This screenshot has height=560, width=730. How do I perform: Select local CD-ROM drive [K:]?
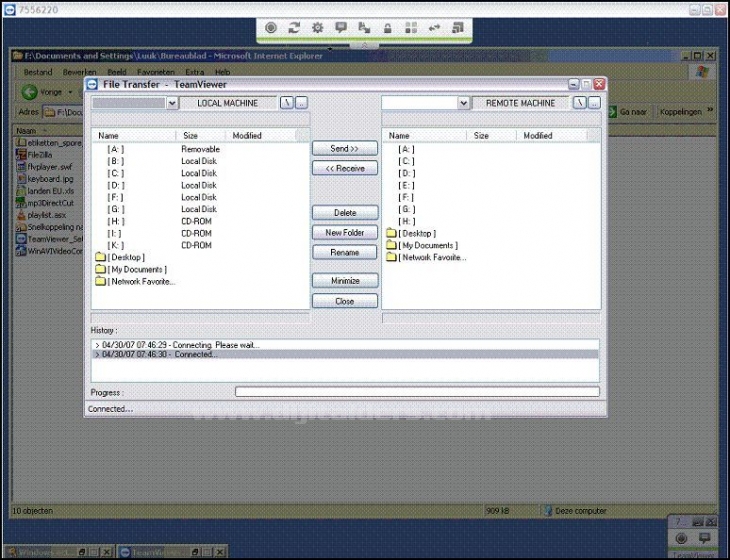(x=115, y=246)
